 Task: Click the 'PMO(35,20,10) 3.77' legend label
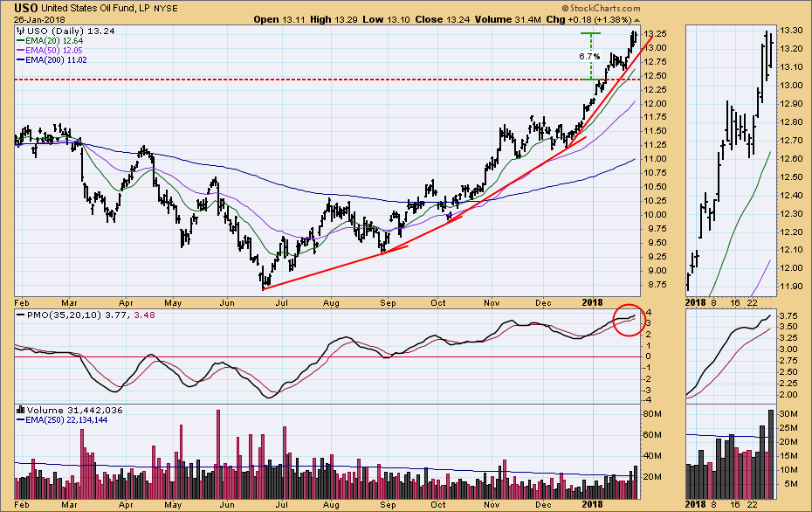pos(77,315)
